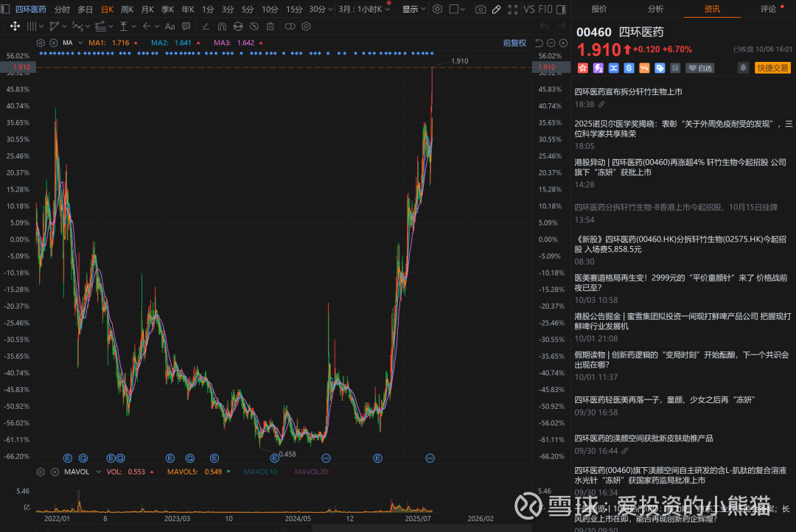Viewport: 796px width, 532px height.
Task: Select the crosshair move cursor tool
Action: pyautogui.click(x=15, y=27)
